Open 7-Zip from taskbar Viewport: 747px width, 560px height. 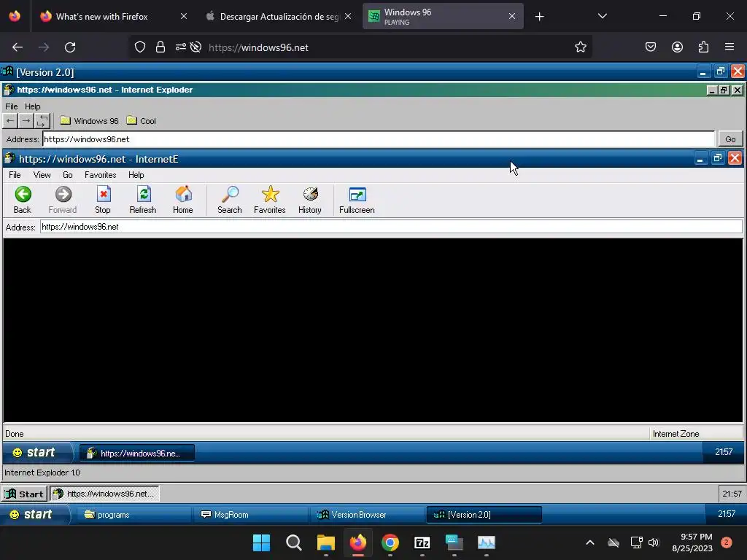tap(422, 542)
